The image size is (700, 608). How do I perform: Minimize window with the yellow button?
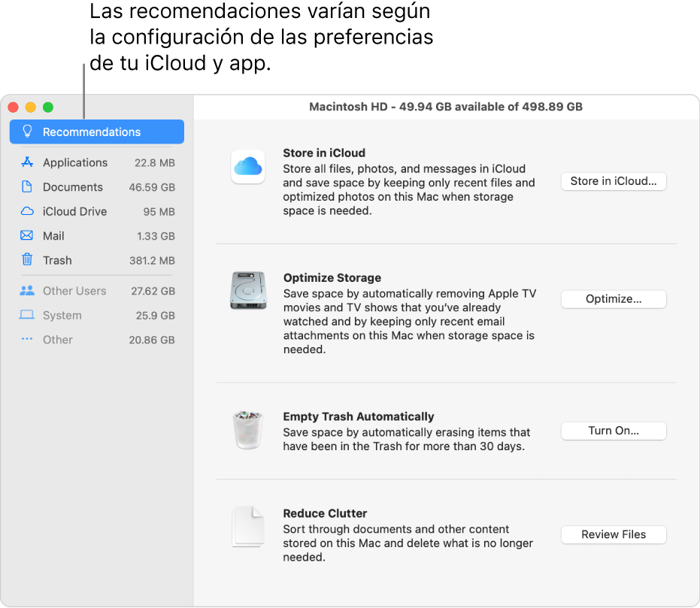(30, 107)
